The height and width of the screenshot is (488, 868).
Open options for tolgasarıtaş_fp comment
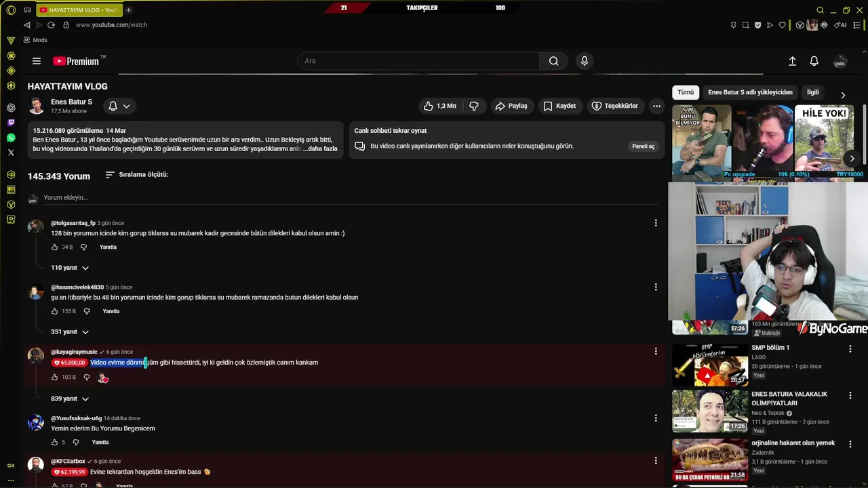(x=656, y=223)
